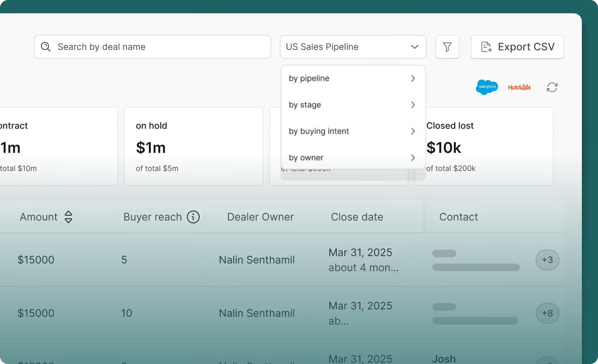
Task: Click the Export CSV file icon
Action: [486, 47]
